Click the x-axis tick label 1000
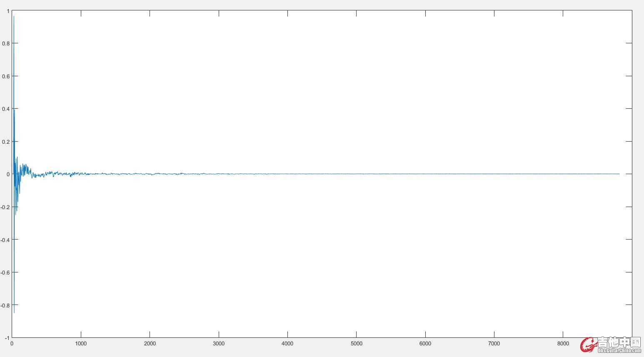Screen dimensions: 644x357 click(x=81, y=344)
